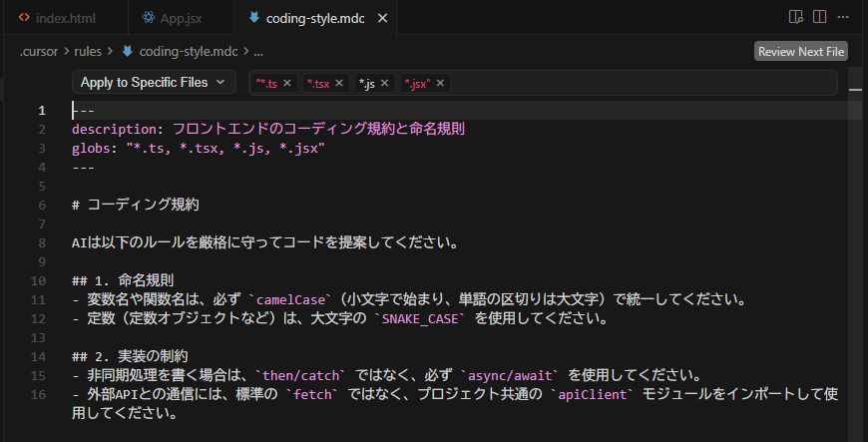
Task: Remove the *.tsx glob chip
Action: [339, 83]
